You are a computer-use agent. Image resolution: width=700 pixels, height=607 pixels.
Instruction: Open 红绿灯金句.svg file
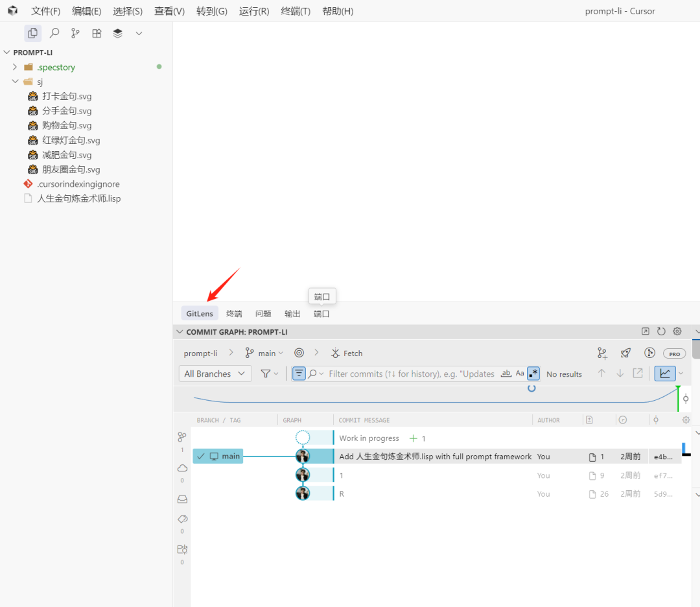[x=71, y=140]
